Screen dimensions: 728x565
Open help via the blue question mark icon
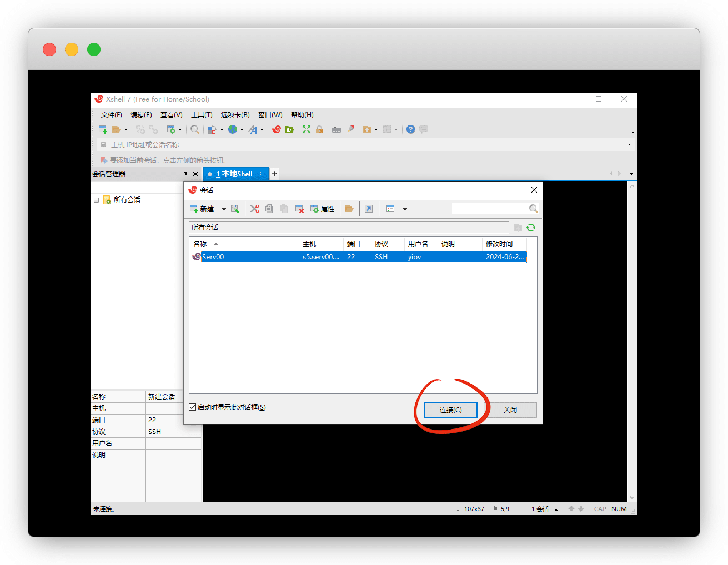coord(410,129)
